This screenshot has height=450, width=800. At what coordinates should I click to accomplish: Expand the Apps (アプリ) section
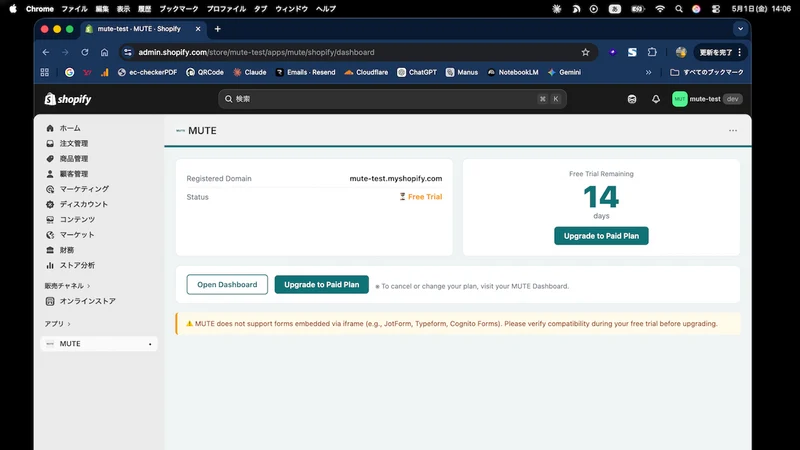pos(57,324)
